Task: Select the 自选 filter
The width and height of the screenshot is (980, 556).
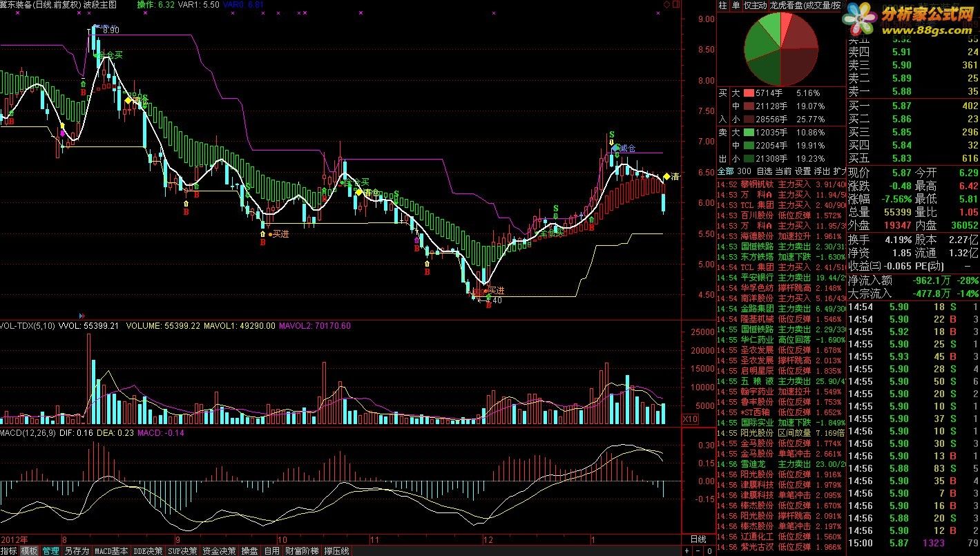Action: 764,171
